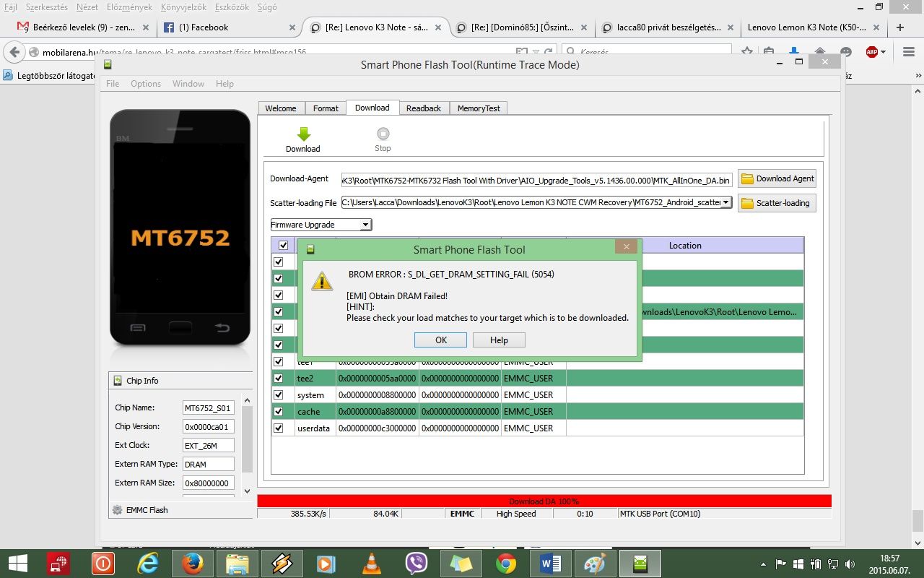
Task: Expand the Scatter-loading File path dropdown
Action: coord(725,202)
